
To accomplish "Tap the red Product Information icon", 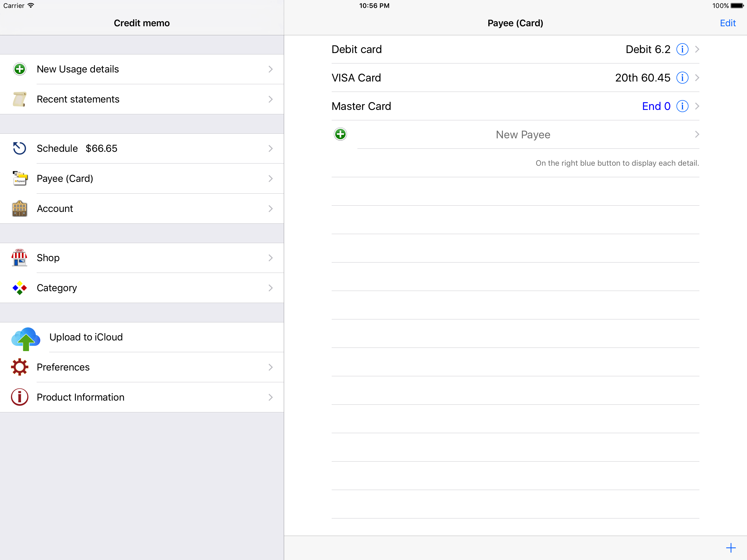I will coord(20,397).
